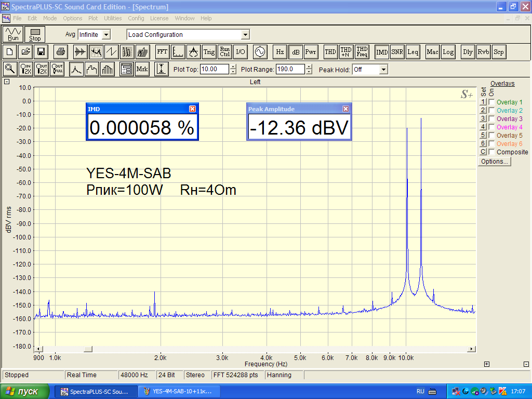This screenshot has height=399, width=532.
Task: Open signal generator sine wave icon
Action: tap(260, 52)
